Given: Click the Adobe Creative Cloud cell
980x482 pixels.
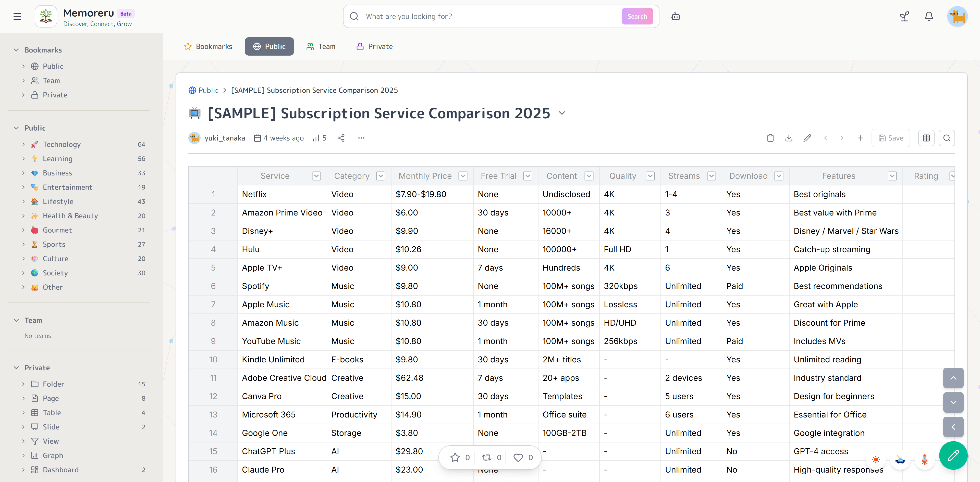Looking at the screenshot, I should coord(282,378).
